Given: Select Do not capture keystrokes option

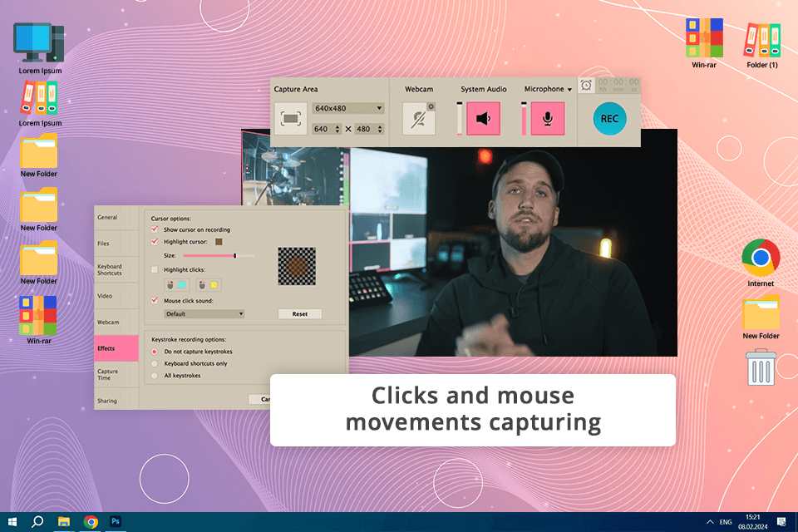Looking at the screenshot, I should tap(155, 352).
